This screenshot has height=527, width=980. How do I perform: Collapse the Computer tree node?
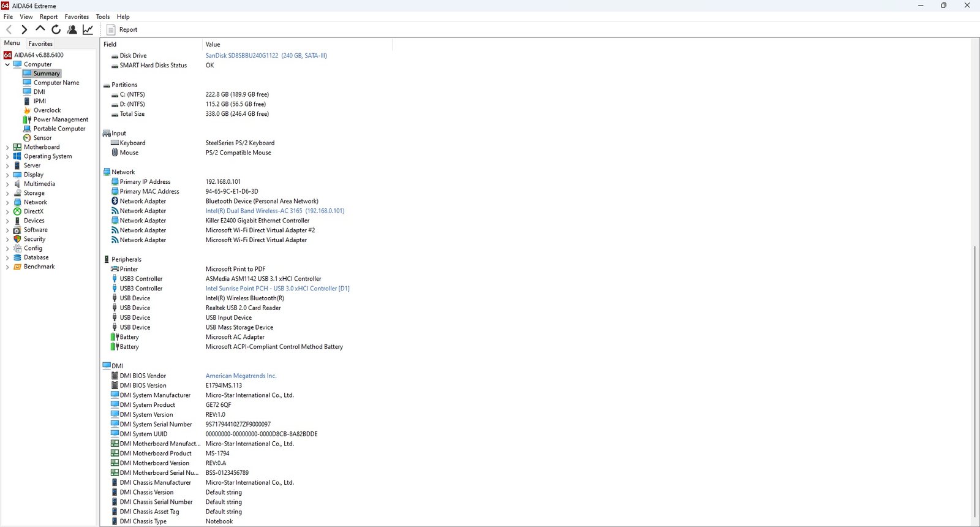(7, 64)
